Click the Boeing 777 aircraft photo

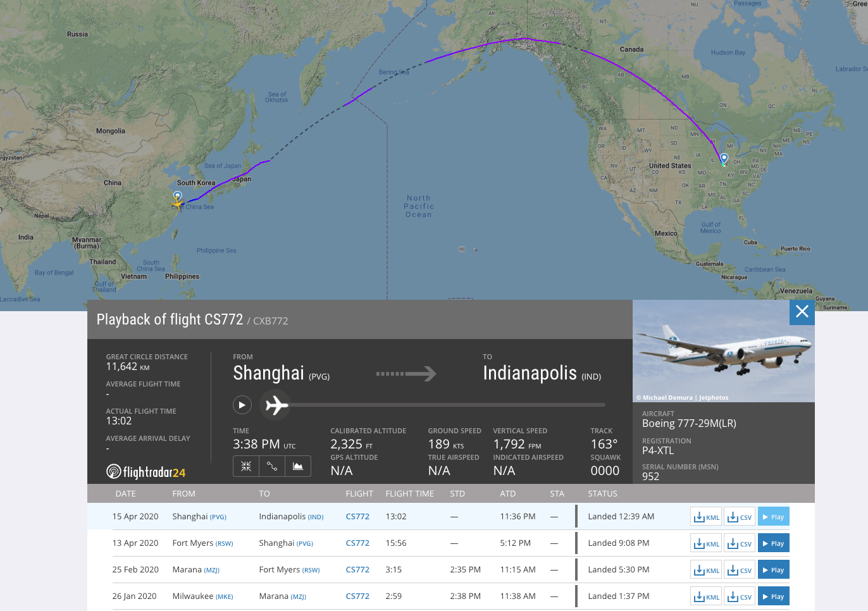coord(724,351)
